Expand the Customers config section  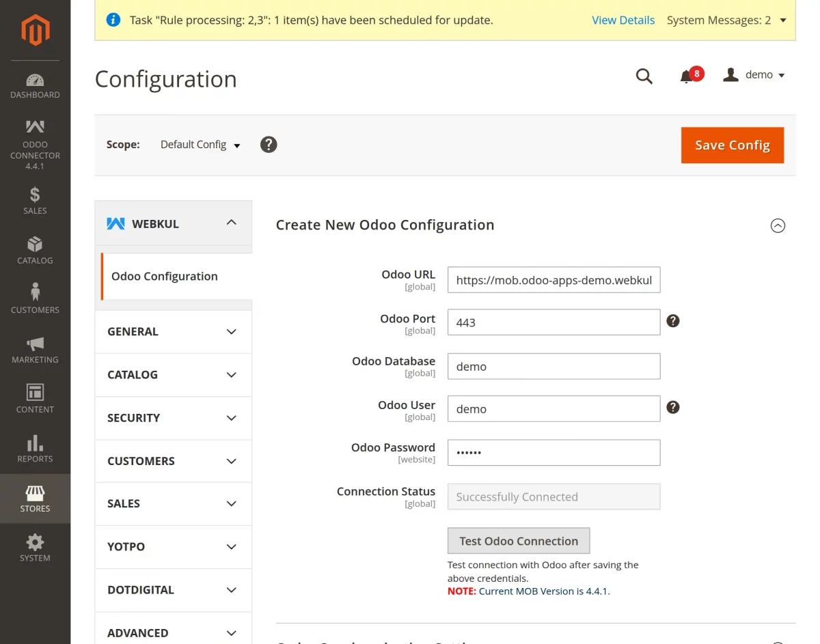coord(173,460)
